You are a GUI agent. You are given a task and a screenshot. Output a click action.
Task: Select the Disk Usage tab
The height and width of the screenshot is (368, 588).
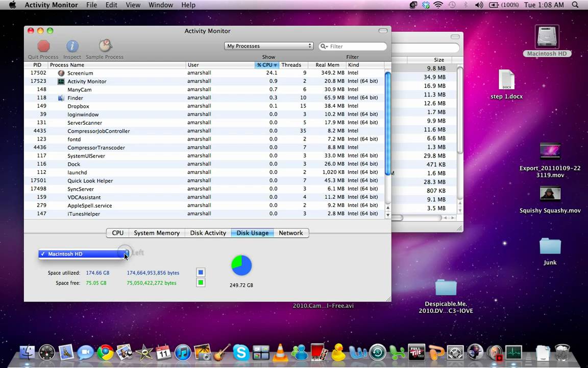point(252,233)
